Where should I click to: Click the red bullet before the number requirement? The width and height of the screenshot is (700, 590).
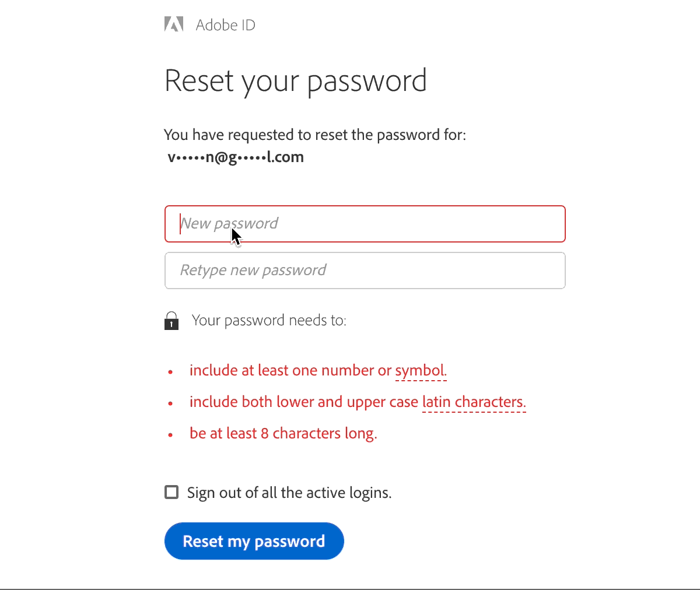[170, 371]
